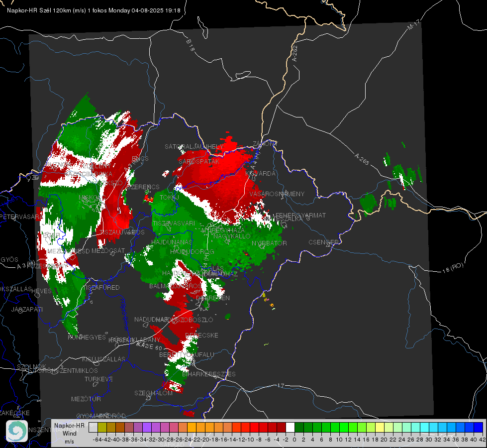Click the MEZŐCSÁT city label
The height and width of the screenshot is (448, 487).
coord(108,250)
